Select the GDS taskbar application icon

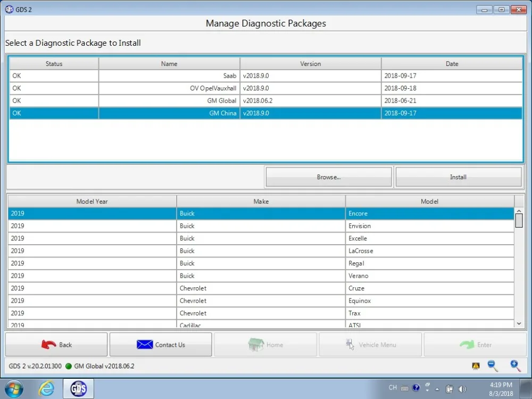78,389
